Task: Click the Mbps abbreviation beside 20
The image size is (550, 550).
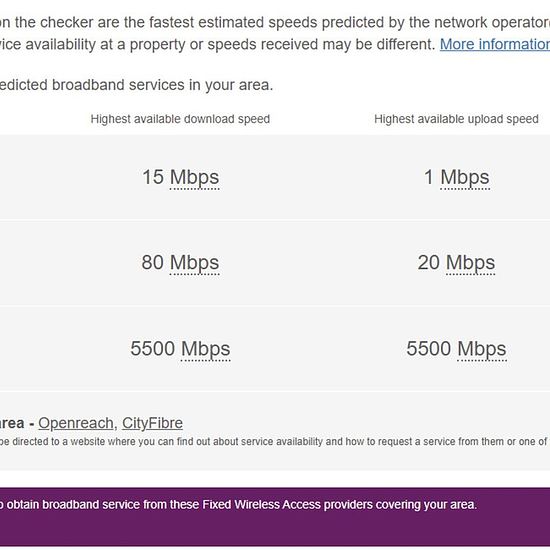Action: (471, 262)
